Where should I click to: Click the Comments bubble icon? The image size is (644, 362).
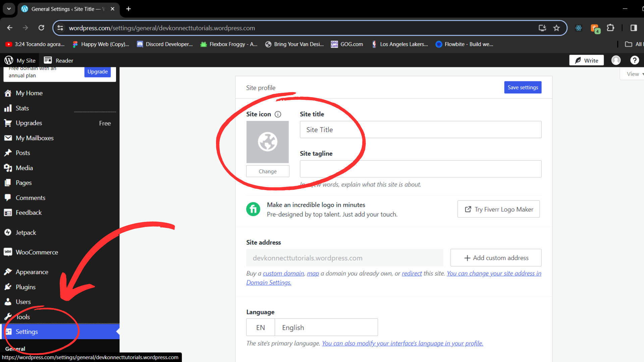point(8,198)
